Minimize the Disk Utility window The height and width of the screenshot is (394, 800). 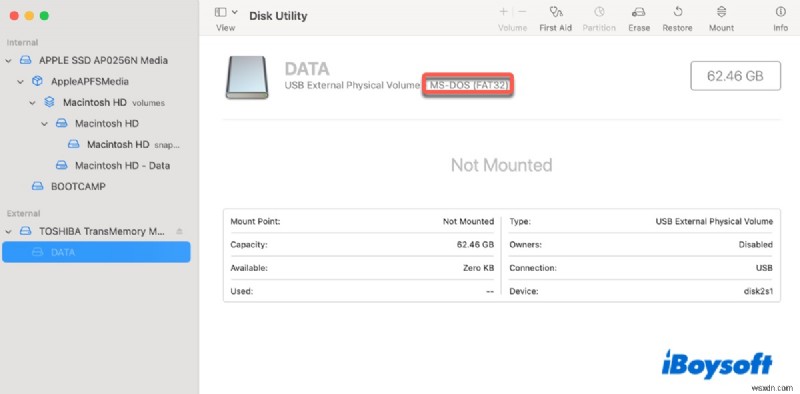tap(29, 15)
